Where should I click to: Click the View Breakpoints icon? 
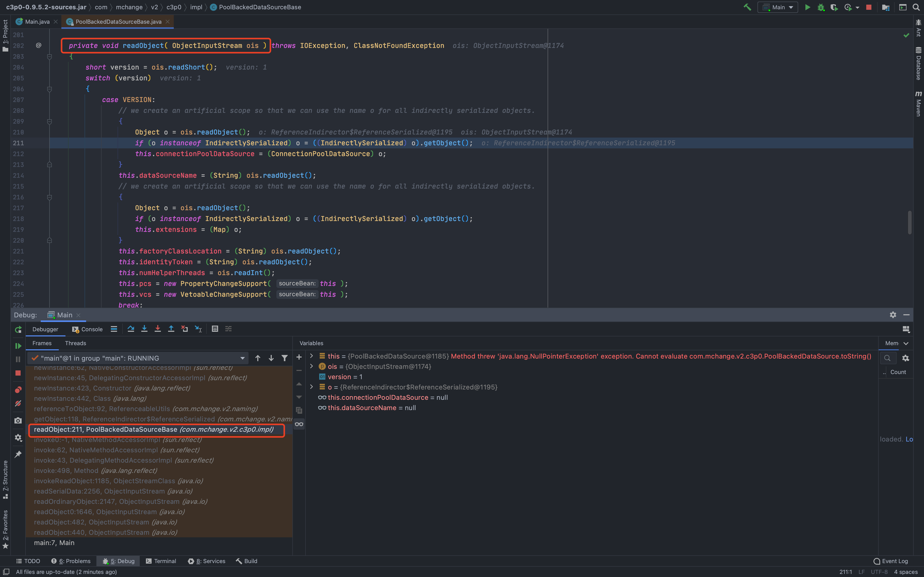click(18, 390)
